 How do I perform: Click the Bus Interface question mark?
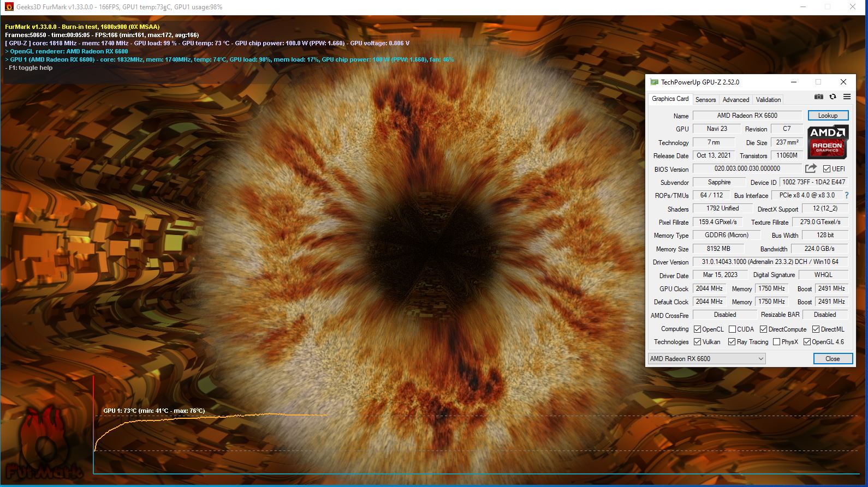coord(847,195)
